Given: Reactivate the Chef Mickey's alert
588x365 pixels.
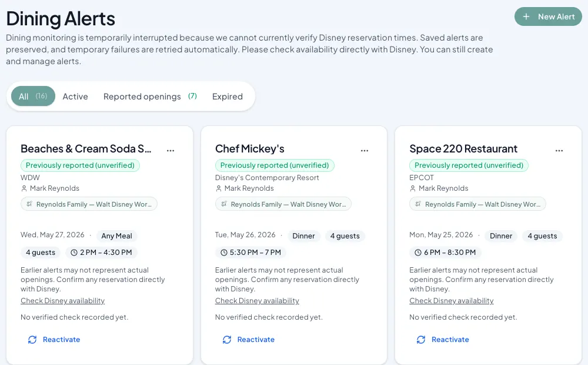Looking at the screenshot, I should (248, 340).
